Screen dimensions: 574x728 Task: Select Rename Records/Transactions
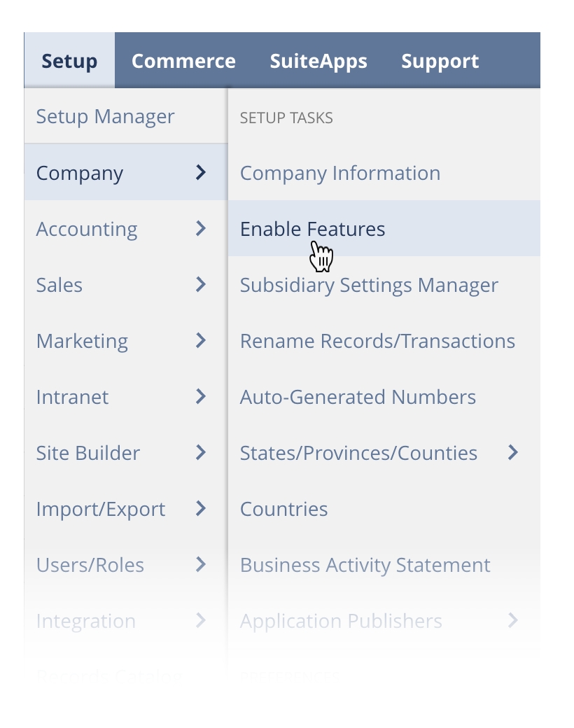click(x=377, y=341)
